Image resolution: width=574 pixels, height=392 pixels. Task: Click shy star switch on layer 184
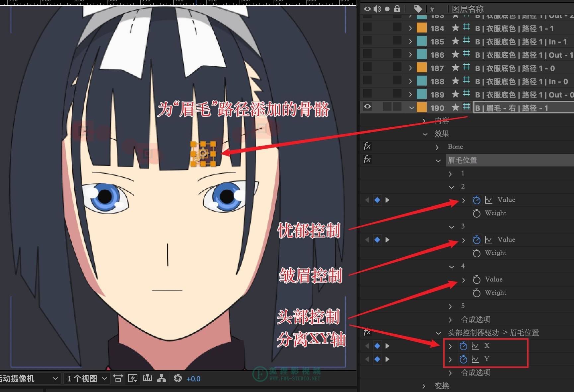(x=456, y=28)
